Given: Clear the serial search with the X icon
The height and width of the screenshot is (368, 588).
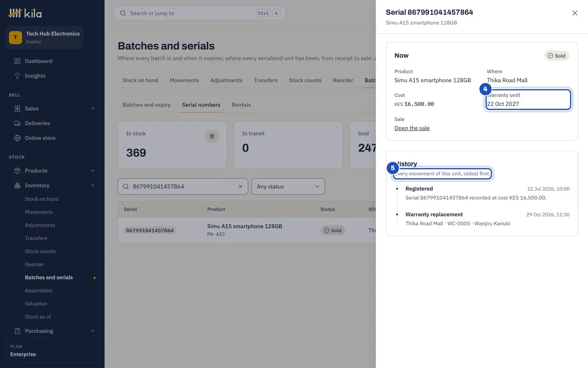Looking at the screenshot, I should [241, 186].
